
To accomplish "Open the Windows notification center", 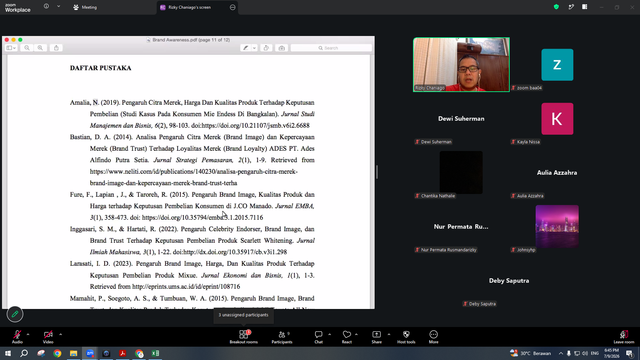I will click(x=630, y=353).
